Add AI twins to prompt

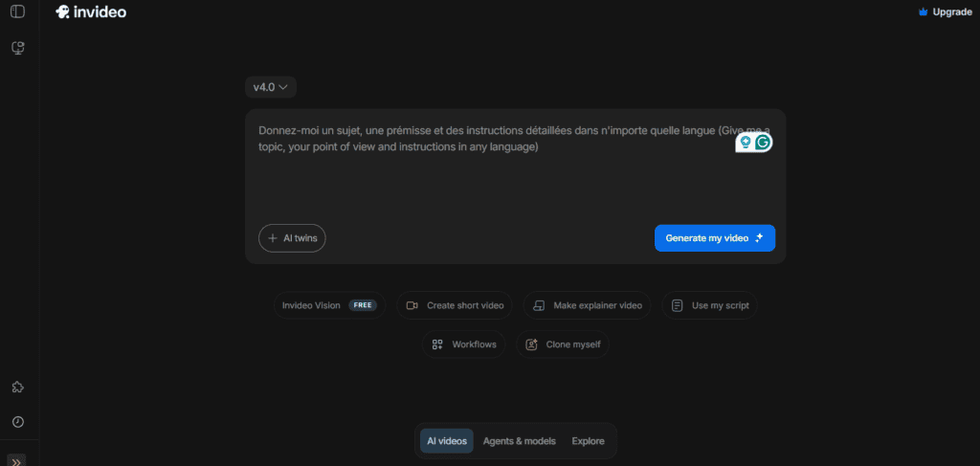pyautogui.click(x=292, y=238)
